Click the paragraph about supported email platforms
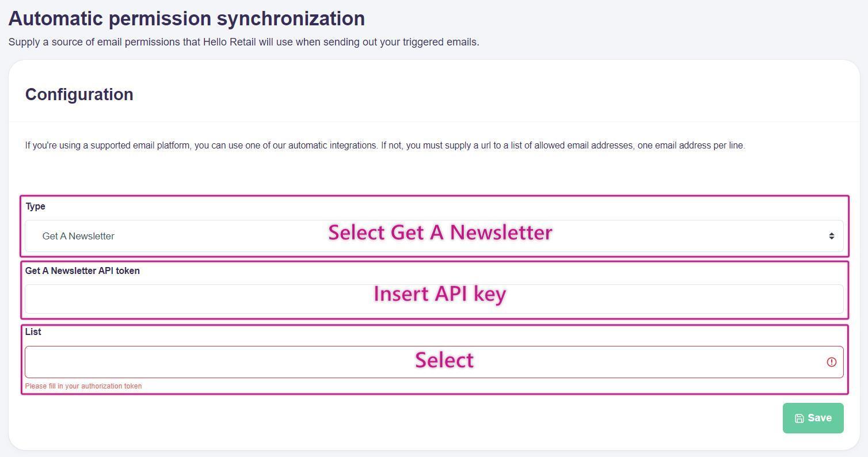Image resolution: width=868 pixels, height=457 pixels. 384,146
